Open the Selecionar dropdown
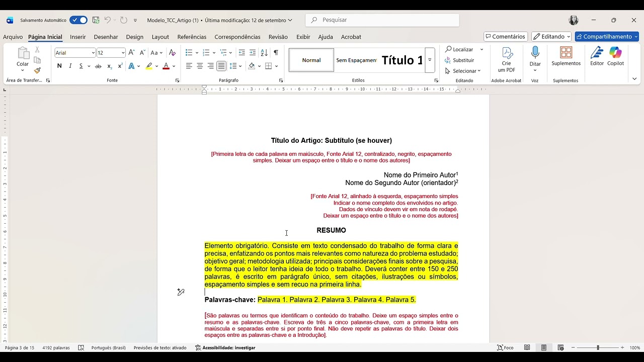This screenshot has width=644, height=362. (463, 71)
